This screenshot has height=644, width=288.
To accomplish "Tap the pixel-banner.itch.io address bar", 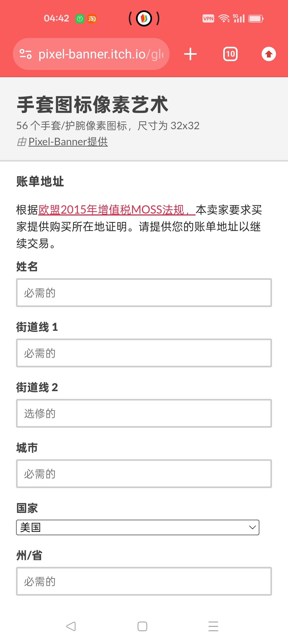I will (101, 54).
